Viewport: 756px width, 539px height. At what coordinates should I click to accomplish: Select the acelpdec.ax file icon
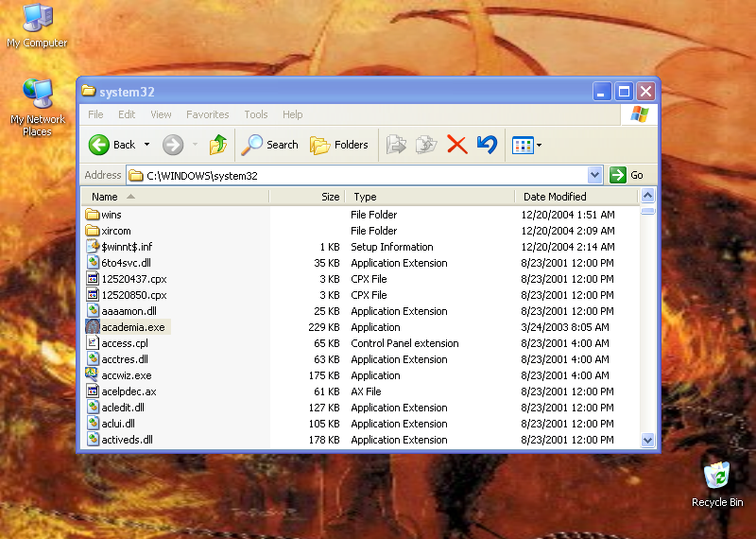[x=92, y=391]
